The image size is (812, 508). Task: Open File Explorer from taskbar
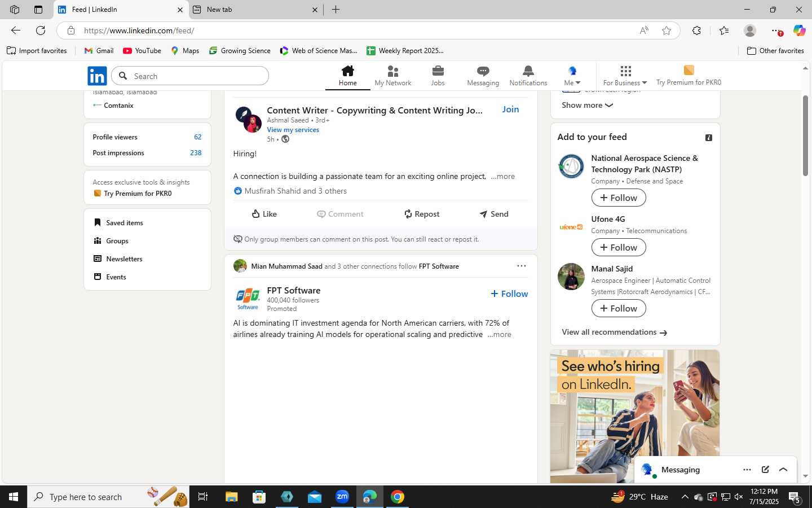(x=231, y=497)
